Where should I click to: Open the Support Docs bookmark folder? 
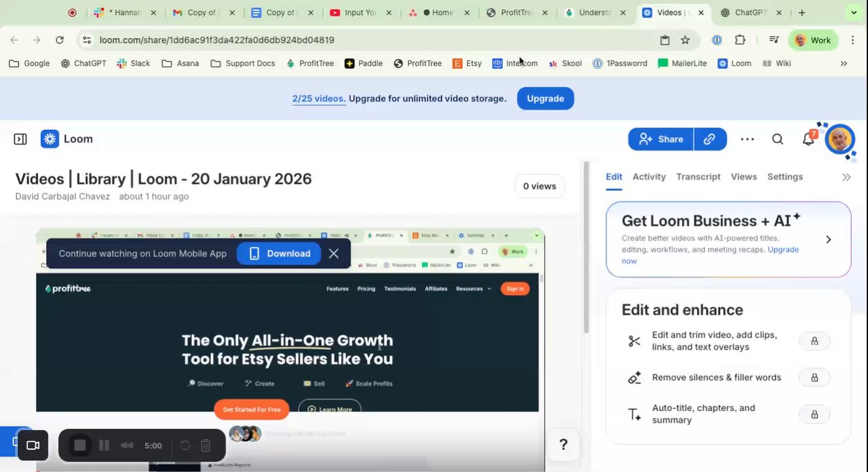point(243,64)
